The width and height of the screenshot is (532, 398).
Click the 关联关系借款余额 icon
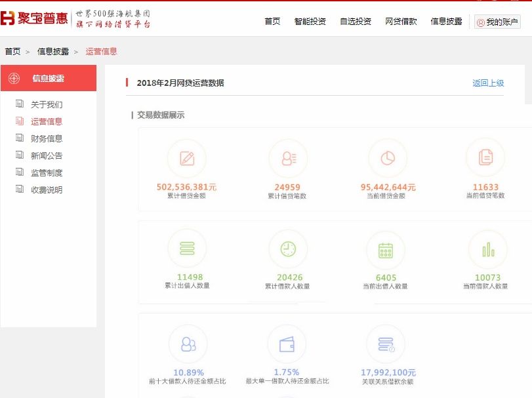386,344
